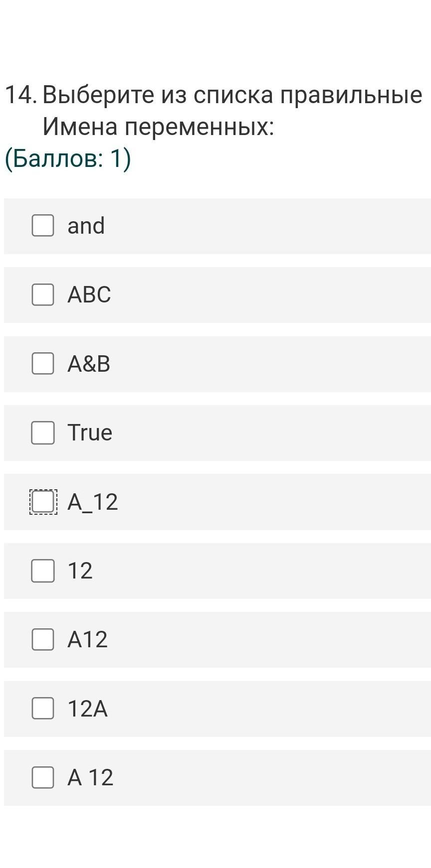The image size is (431, 868).
Task: Check the box next to 12
Action: (x=43, y=571)
